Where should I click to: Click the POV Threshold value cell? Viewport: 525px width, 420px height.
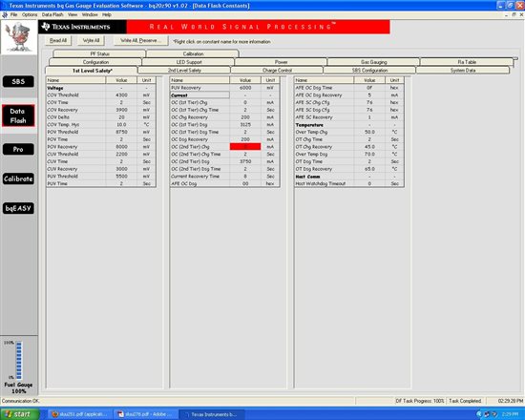[x=121, y=132]
